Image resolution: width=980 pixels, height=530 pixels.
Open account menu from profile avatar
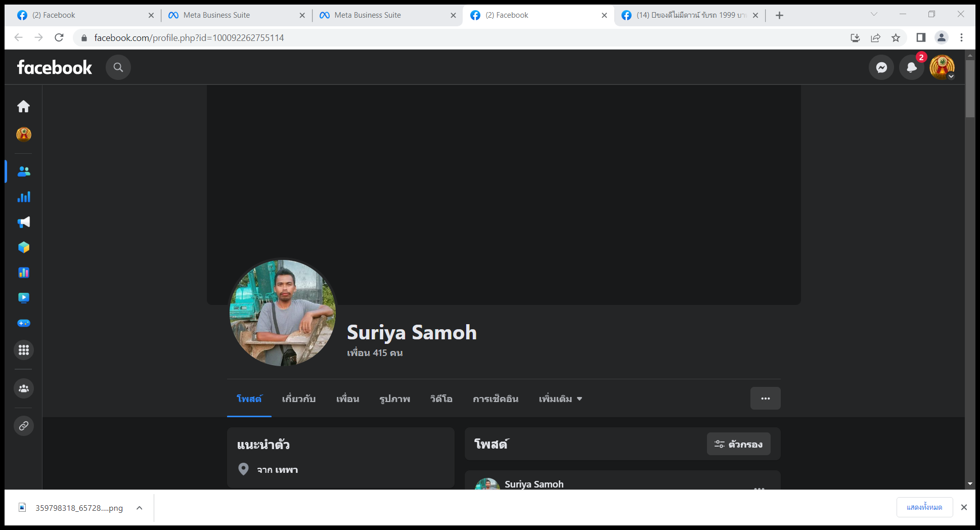click(942, 67)
